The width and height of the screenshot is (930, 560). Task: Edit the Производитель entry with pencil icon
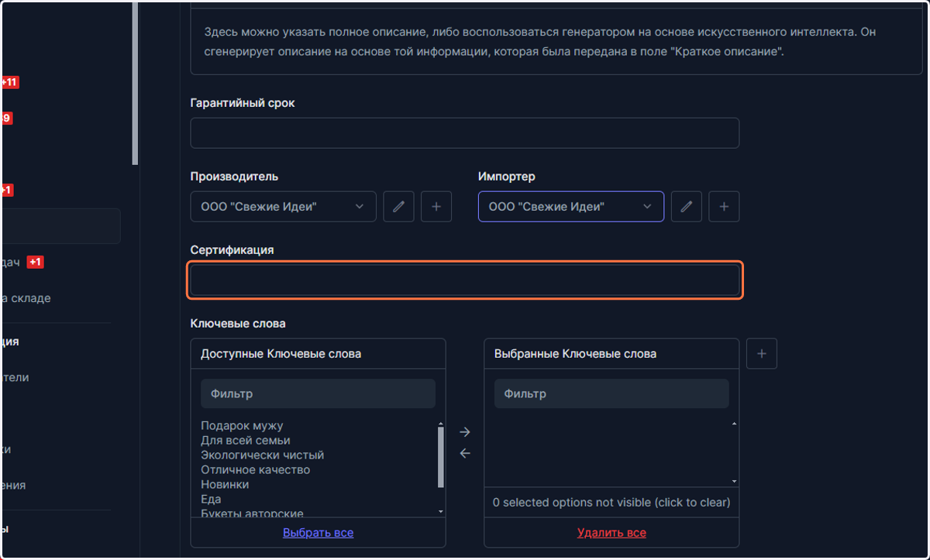pos(398,207)
